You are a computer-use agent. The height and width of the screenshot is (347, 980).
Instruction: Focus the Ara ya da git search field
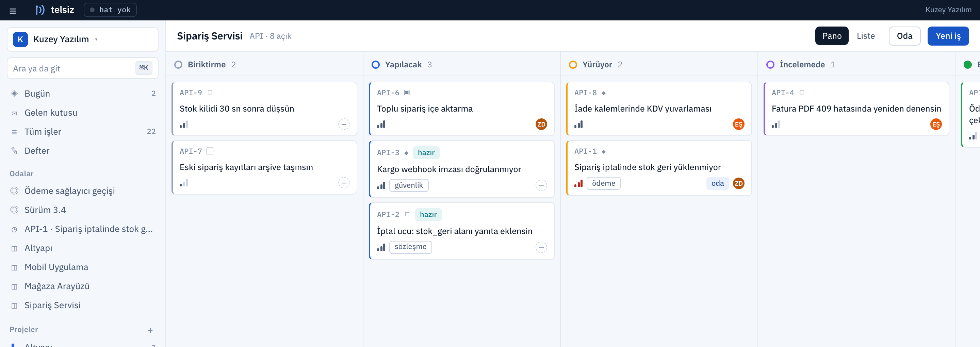pyautogui.click(x=83, y=68)
